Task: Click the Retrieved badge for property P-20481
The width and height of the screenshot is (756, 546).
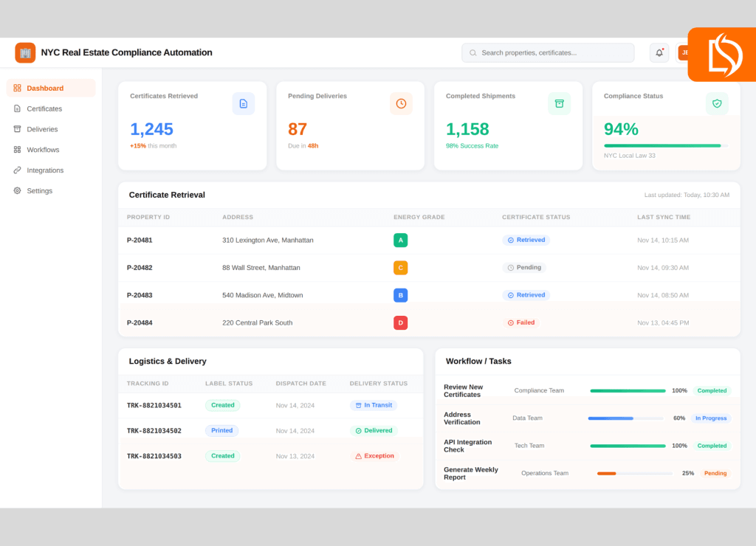Action: 526,240
